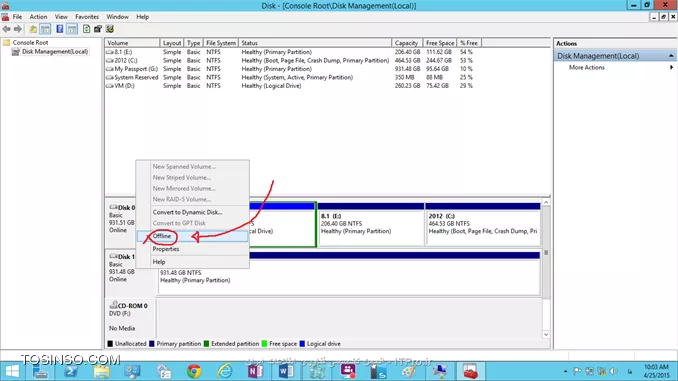Click the disk pane vertical scrollbar thumb
Viewport: 678px width, 381px height.
[x=546, y=252]
